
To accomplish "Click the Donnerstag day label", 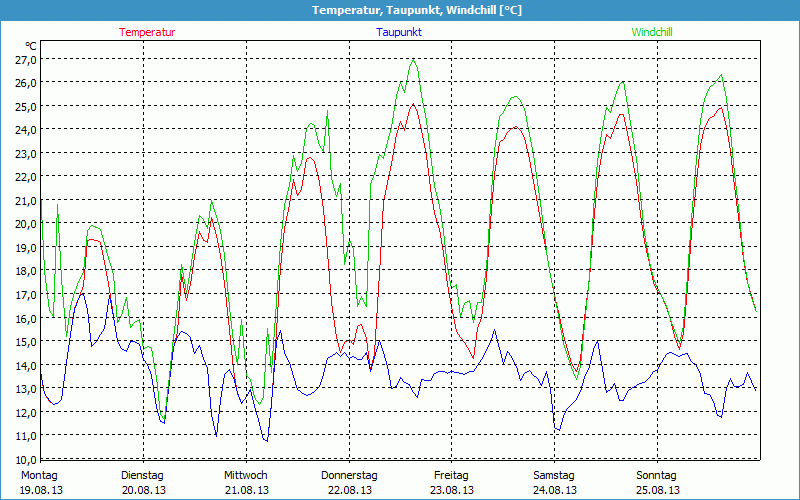I will point(349,476).
